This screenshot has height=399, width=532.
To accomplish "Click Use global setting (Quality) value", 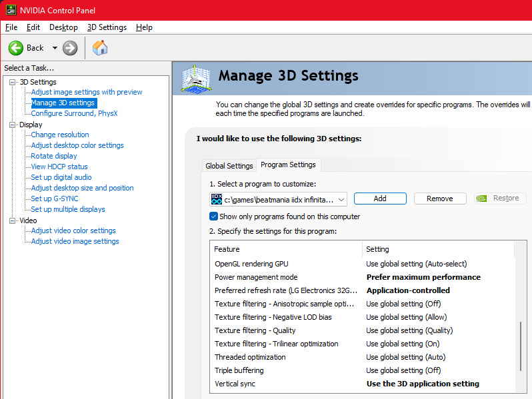I will [x=409, y=330].
